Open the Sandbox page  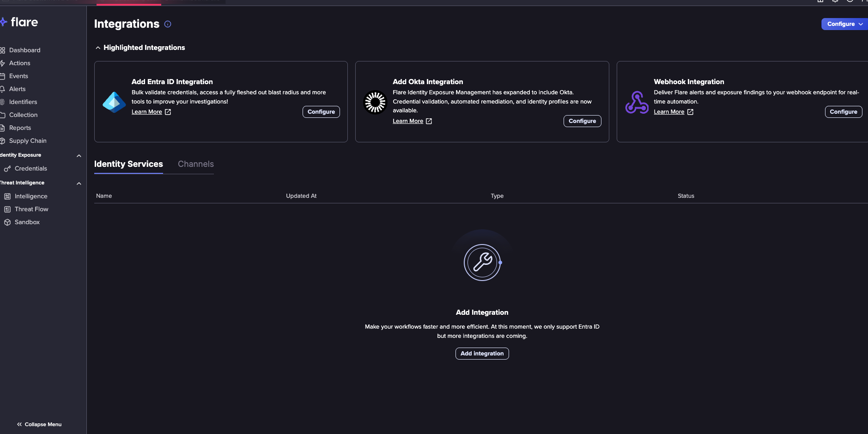click(27, 222)
